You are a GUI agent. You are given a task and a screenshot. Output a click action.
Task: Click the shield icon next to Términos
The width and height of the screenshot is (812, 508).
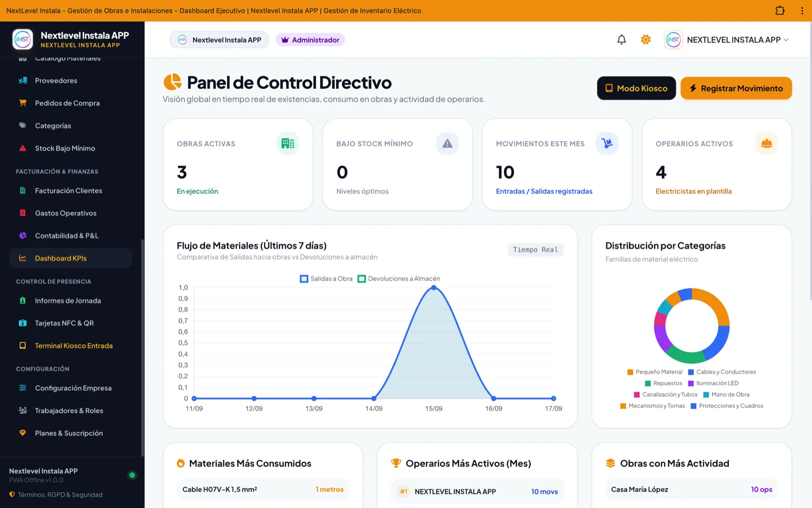[x=12, y=494]
